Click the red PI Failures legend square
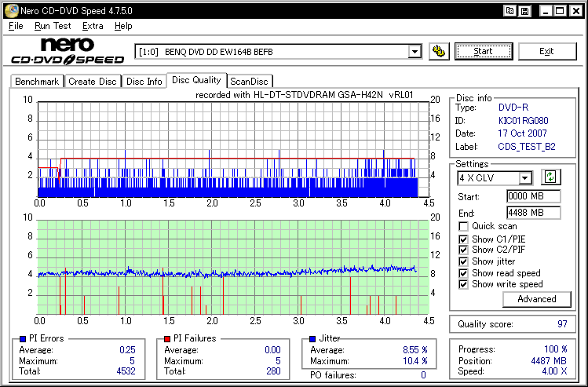This screenshot has width=588, height=387. [166, 338]
